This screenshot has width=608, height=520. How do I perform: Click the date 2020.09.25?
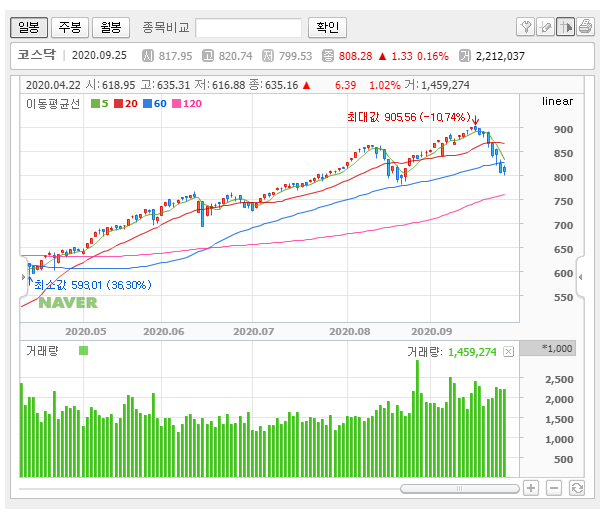click(x=99, y=55)
